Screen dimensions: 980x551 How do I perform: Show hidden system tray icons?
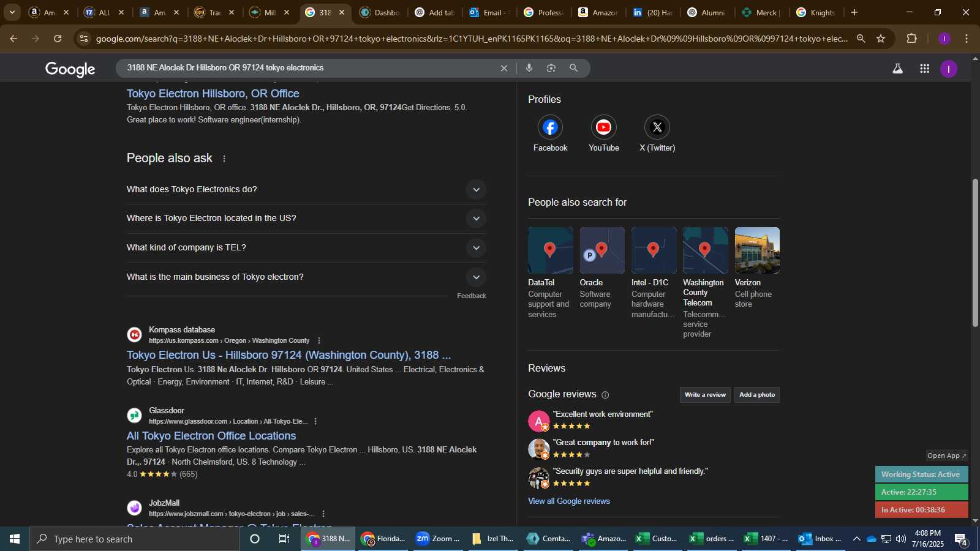[x=856, y=539]
